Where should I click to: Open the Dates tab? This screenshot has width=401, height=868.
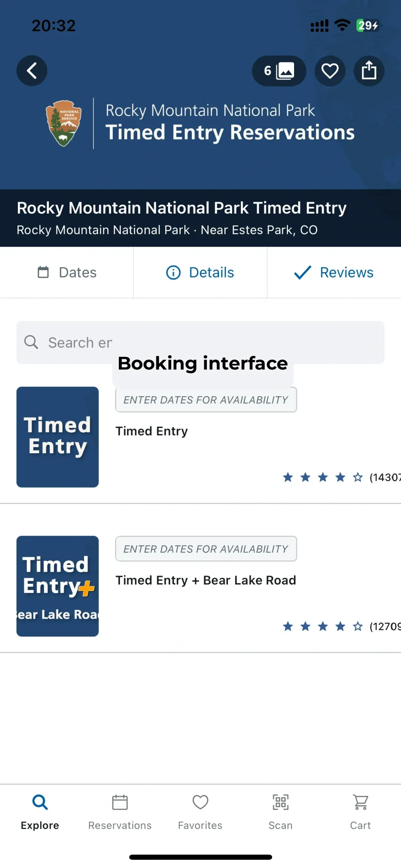[x=67, y=272]
